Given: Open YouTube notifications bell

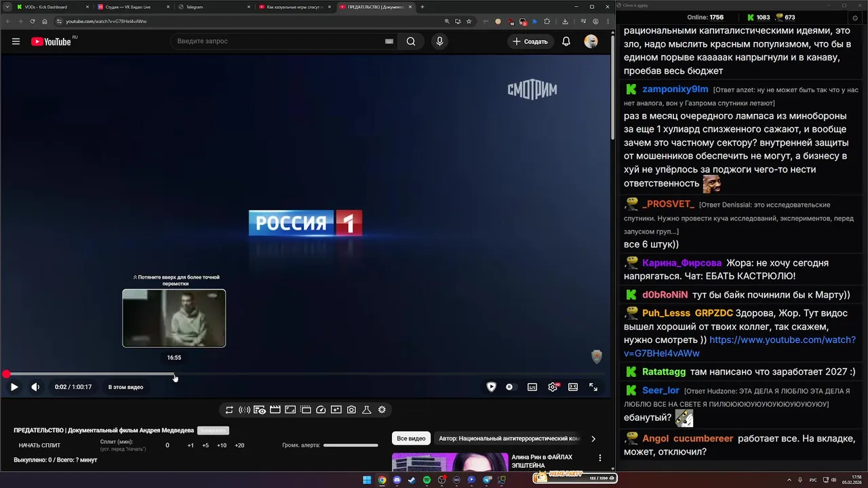Looking at the screenshot, I should pos(566,41).
